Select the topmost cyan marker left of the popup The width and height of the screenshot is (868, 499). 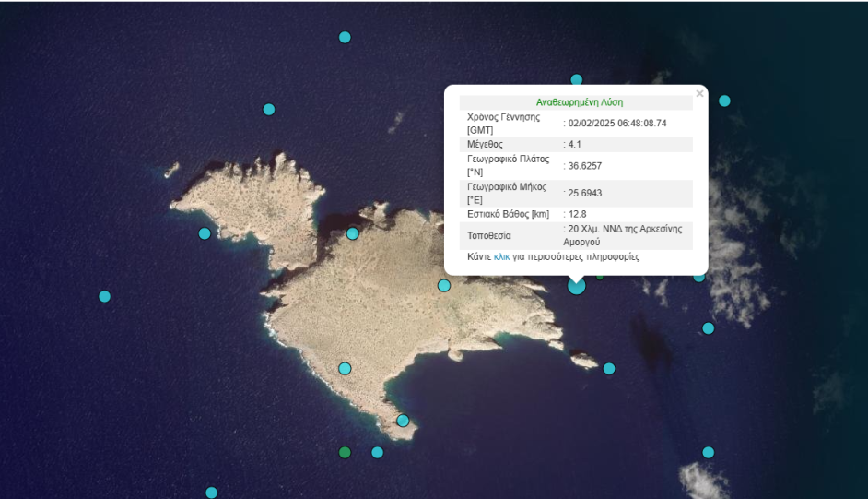(345, 37)
